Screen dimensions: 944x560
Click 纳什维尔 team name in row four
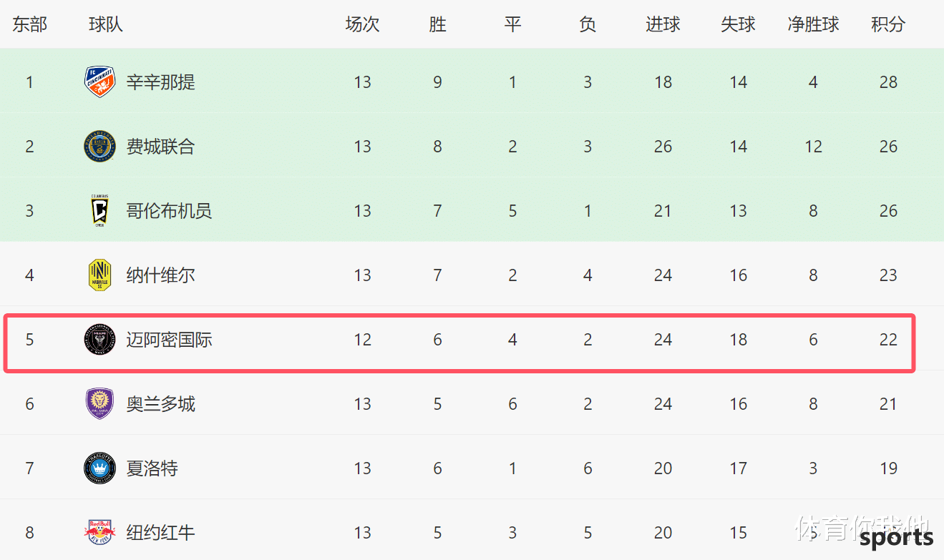[x=160, y=275]
